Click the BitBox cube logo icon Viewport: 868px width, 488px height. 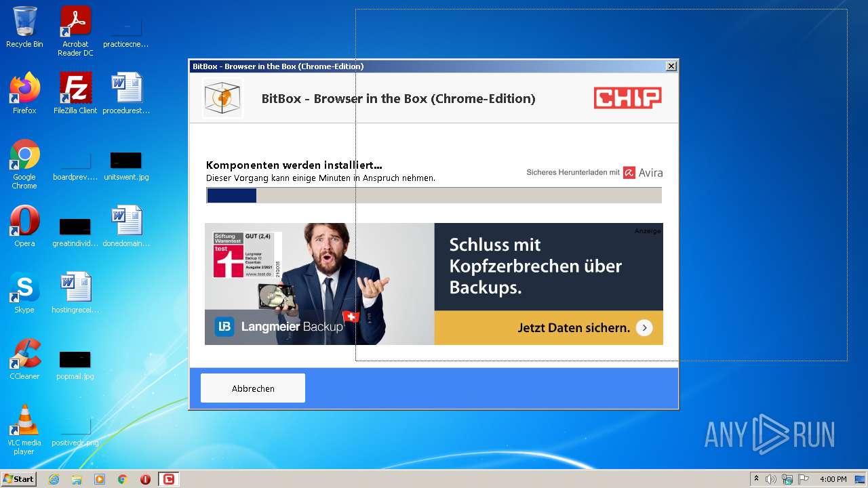[222, 98]
